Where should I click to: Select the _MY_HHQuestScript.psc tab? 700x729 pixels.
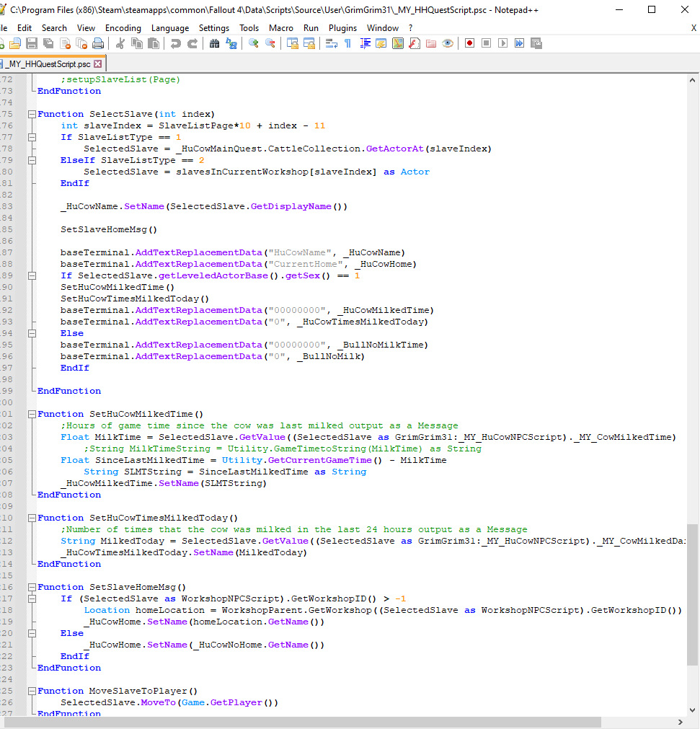coord(49,63)
